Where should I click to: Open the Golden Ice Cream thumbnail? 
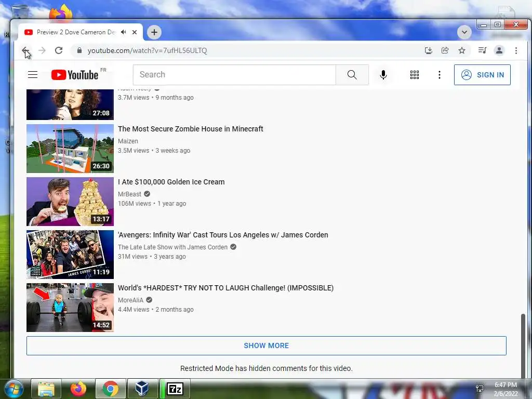[70, 202]
